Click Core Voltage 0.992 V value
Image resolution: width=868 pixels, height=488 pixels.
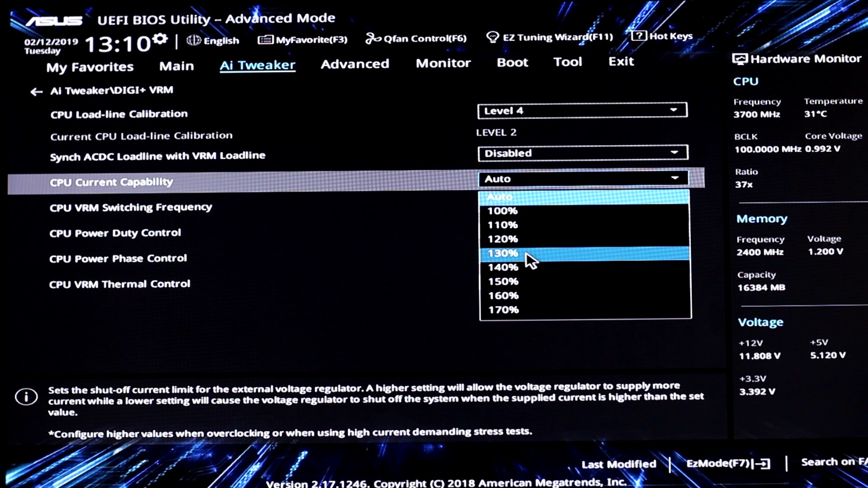[823, 149]
